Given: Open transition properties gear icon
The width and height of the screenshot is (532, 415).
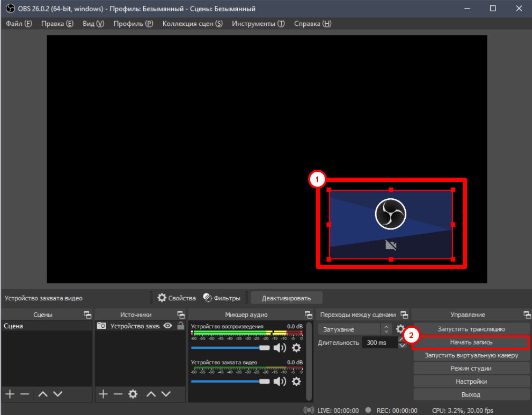Looking at the screenshot, I should [x=400, y=329].
